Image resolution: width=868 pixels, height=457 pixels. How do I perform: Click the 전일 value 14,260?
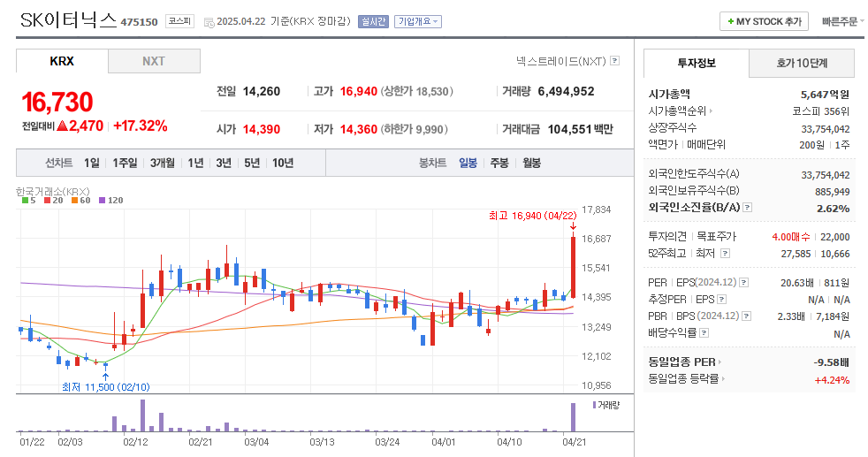point(262,91)
